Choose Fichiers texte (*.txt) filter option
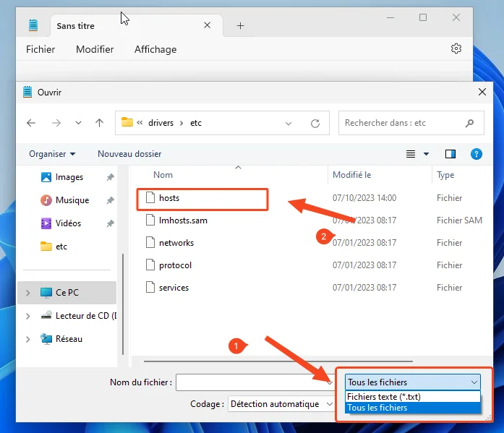 [x=384, y=397]
